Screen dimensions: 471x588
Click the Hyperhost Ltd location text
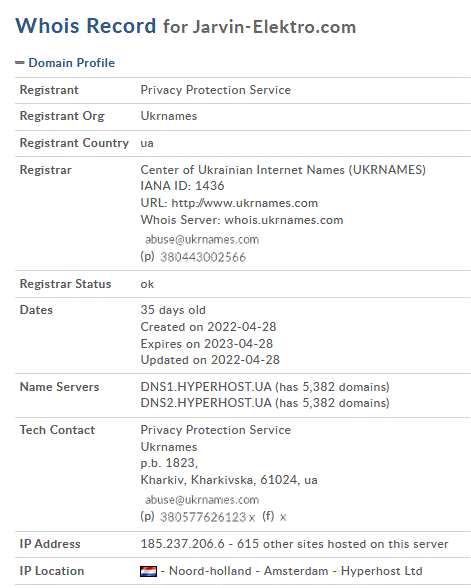click(x=381, y=571)
